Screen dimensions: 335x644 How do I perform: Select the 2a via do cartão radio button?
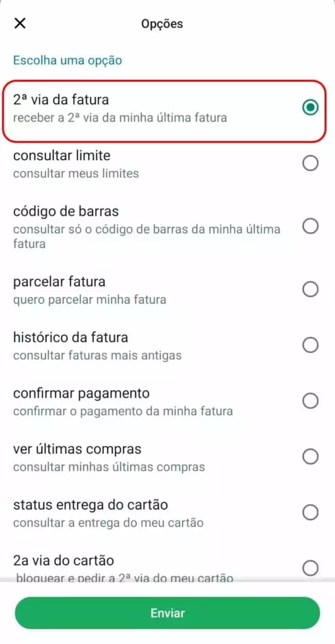pyautogui.click(x=310, y=569)
